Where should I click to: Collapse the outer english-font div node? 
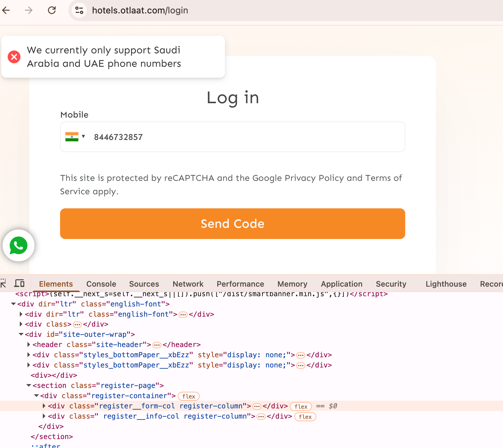coord(13,304)
